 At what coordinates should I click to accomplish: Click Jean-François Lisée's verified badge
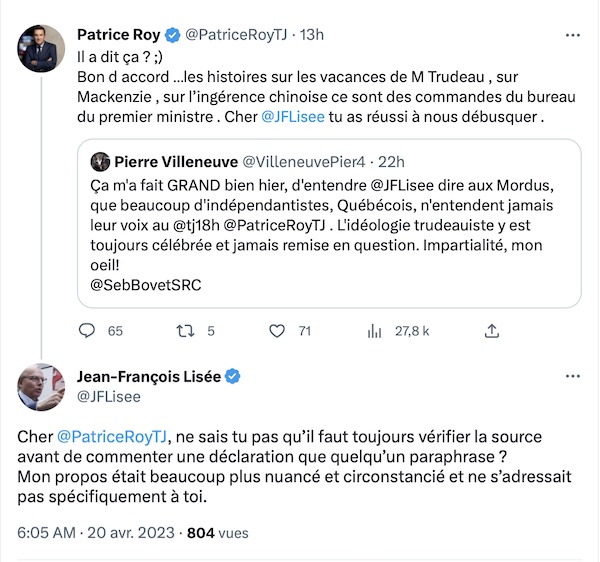pos(231,377)
